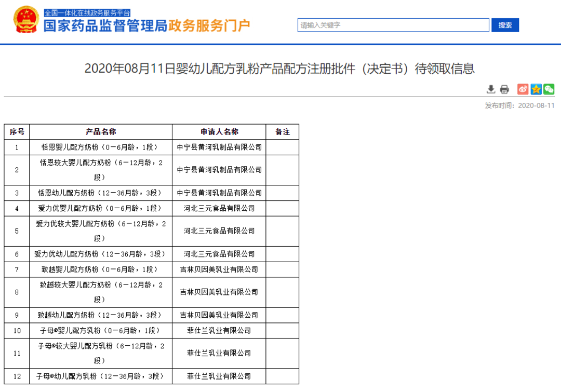The width and height of the screenshot is (561, 392).
Task: Select 爱力优较大婴儿配方奶粉（6-12月龄，2段）cell
Action: click(101, 231)
